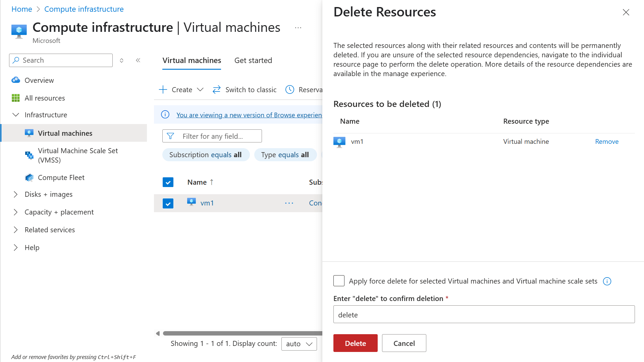Expand the Related services section
The height and width of the screenshot is (362, 644).
[x=16, y=230]
